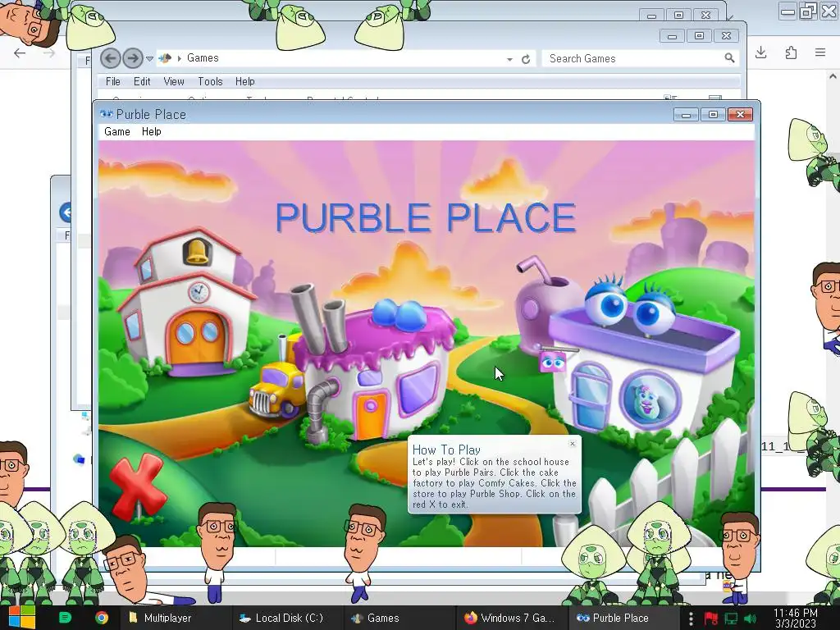
Task: Click the school house to play Purble Pairs
Action: click(x=186, y=305)
